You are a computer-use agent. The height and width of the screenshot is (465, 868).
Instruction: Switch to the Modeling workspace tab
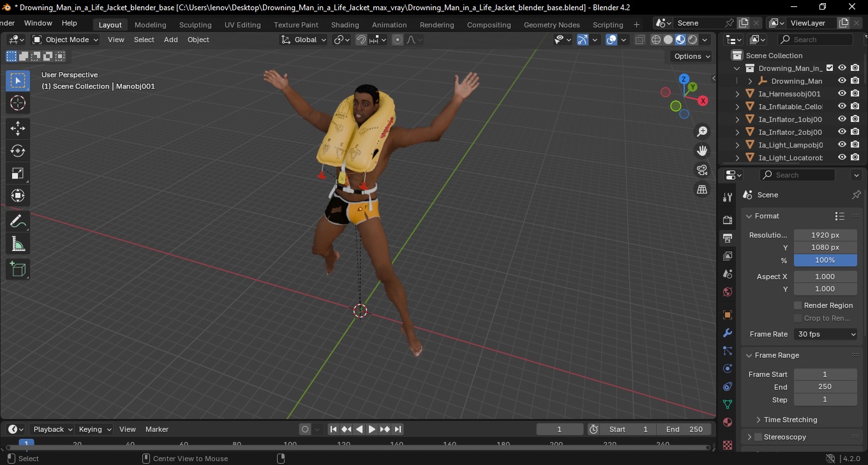tap(151, 25)
